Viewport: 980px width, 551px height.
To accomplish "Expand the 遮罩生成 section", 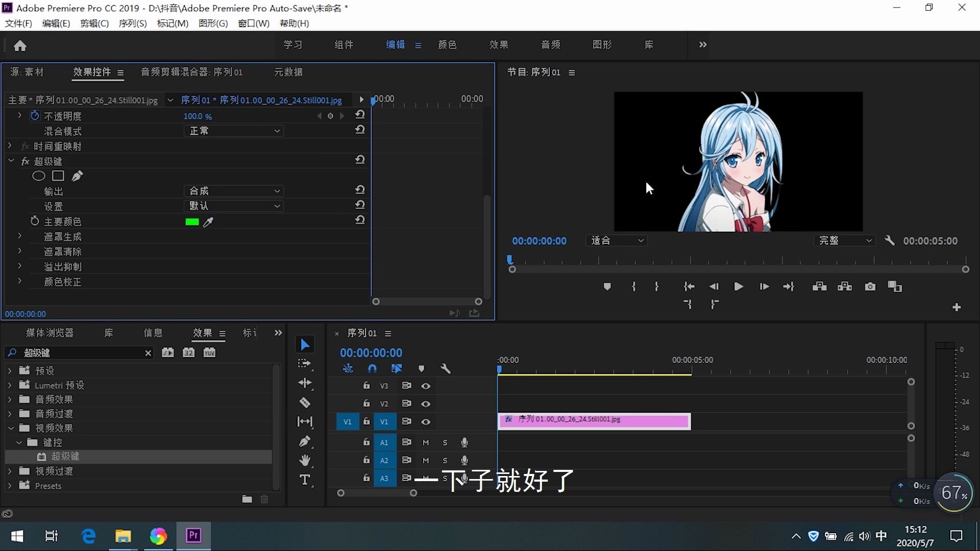I will pos(19,236).
